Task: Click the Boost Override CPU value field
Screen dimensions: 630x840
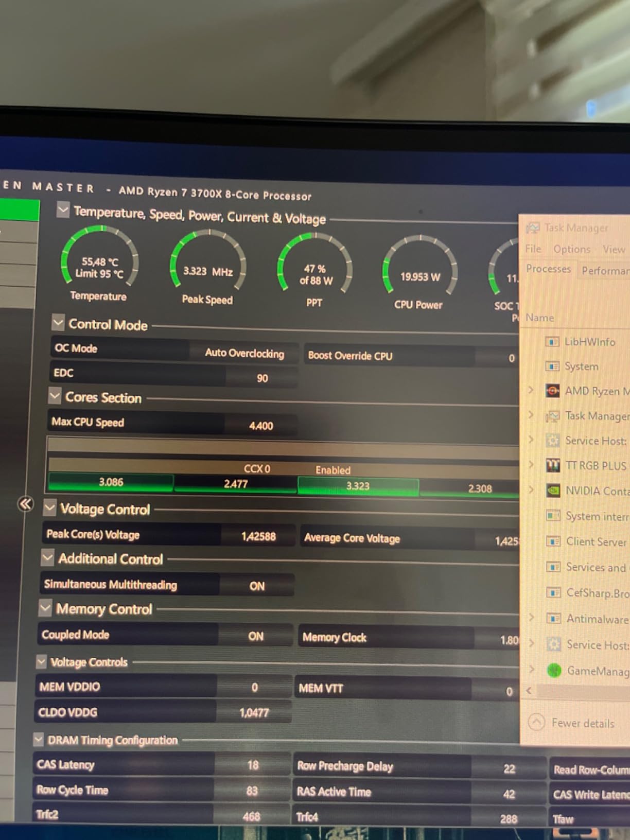Action: tap(497, 358)
